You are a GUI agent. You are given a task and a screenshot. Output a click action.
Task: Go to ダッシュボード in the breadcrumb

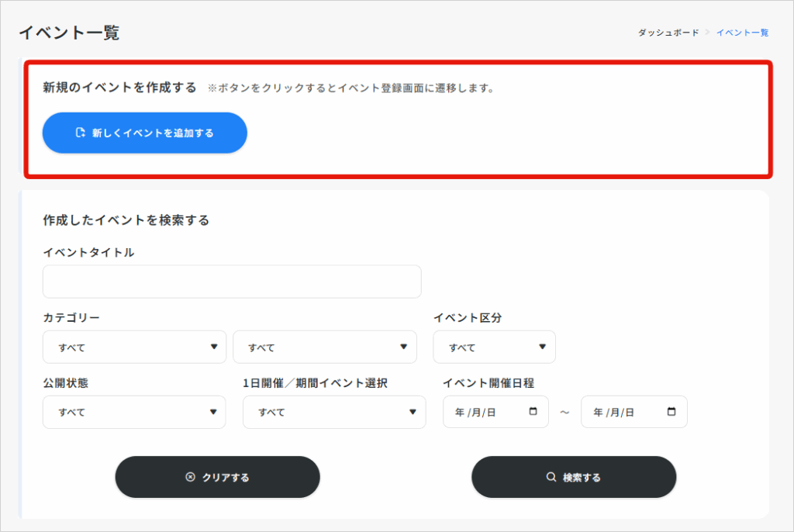pyautogui.click(x=668, y=33)
